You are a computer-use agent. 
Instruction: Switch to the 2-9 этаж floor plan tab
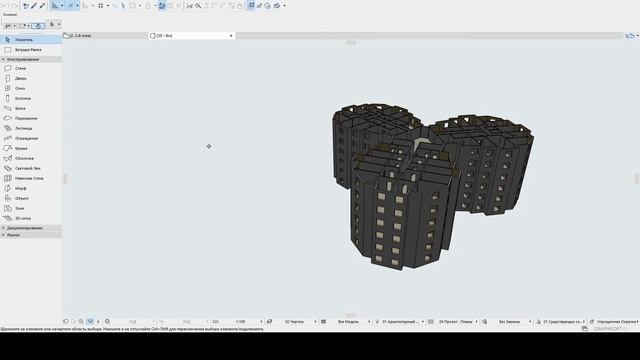[104, 36]
